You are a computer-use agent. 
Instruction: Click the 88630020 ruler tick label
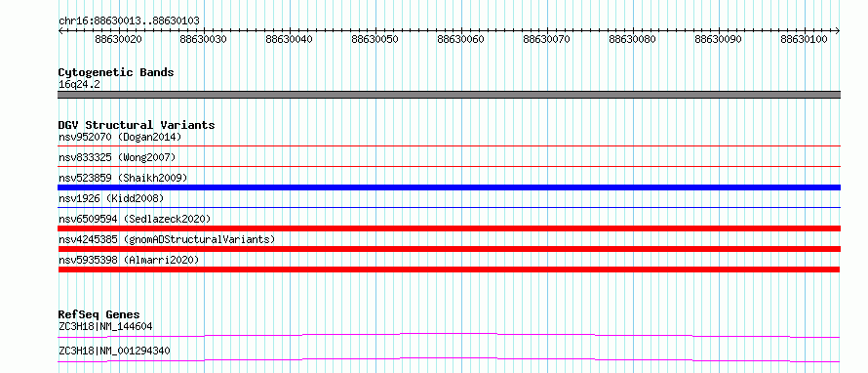118,39
